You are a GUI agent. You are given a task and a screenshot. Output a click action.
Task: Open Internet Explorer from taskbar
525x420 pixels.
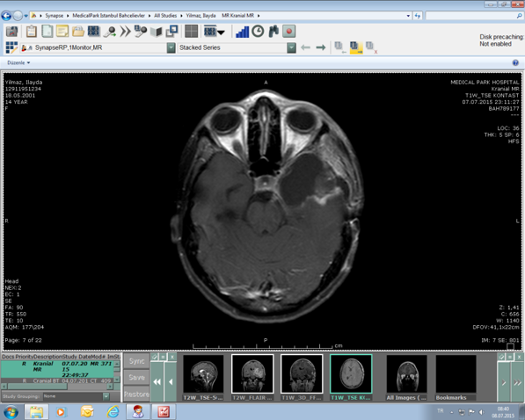click(113, 411)
